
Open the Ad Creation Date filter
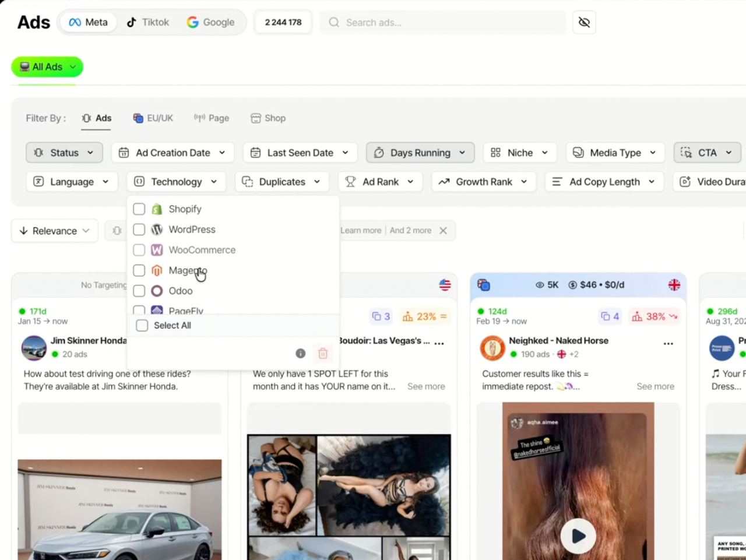(x=173, y=153)
